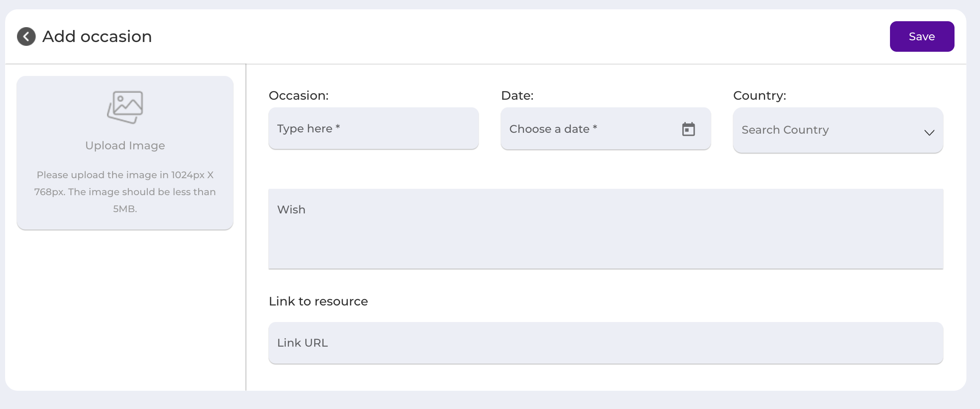Expand the Country chevron arrow
Viewport: 980px width, 409px height.
[929, 133]
